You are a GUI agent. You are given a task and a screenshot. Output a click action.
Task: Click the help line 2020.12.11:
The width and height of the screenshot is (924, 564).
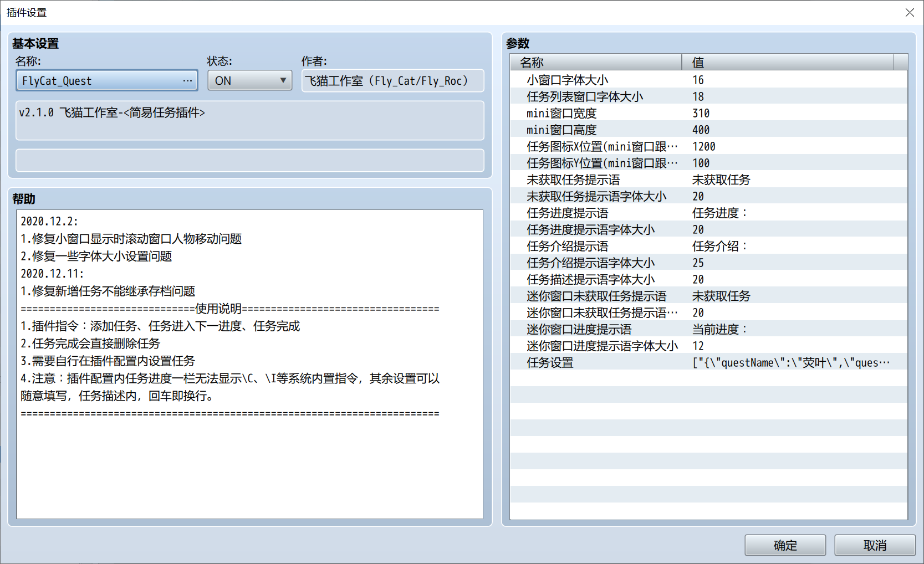click(52, 274)
